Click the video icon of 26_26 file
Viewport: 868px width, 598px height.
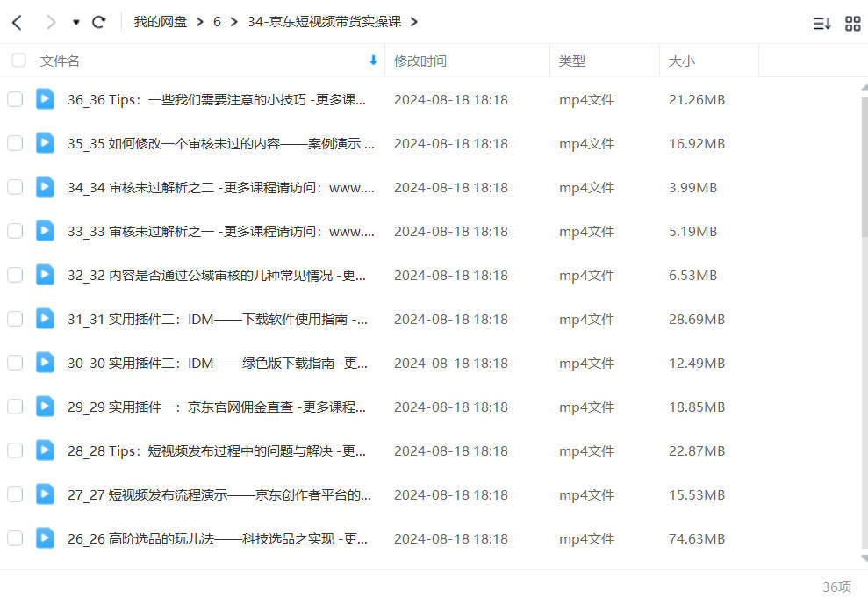pos(45,538)
